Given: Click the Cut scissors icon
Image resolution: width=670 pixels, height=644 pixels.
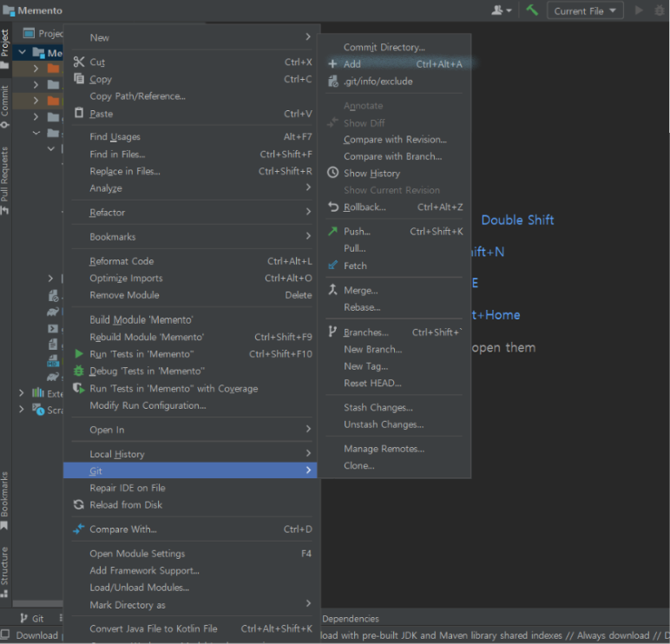Looking at the screenshot, I should click(x=79, y=62).
